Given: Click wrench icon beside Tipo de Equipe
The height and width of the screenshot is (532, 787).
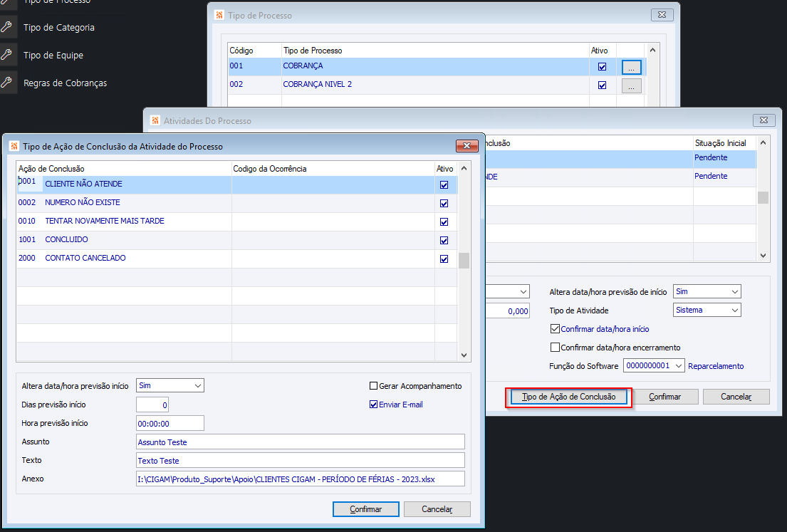Looking at the screenshot, I should (6, 55).
